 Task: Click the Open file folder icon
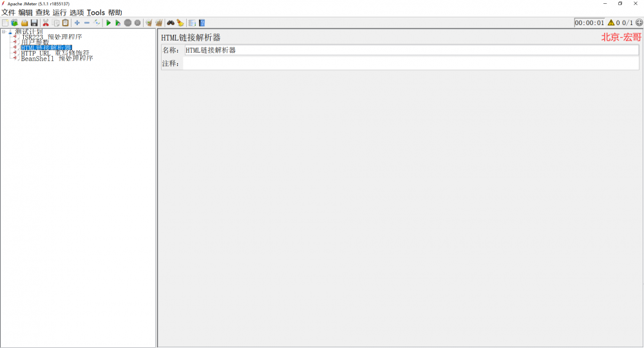pyautogui.click(x=24, y=23)
